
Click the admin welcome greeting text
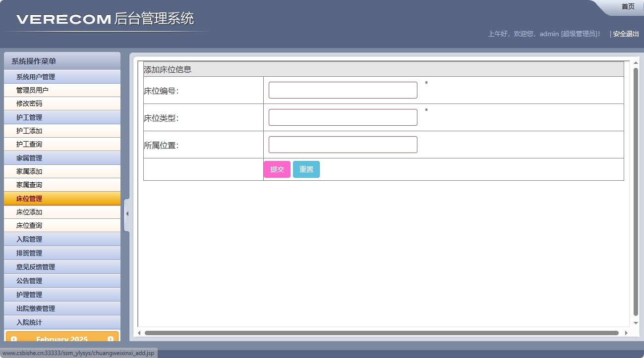coord(544,34)
